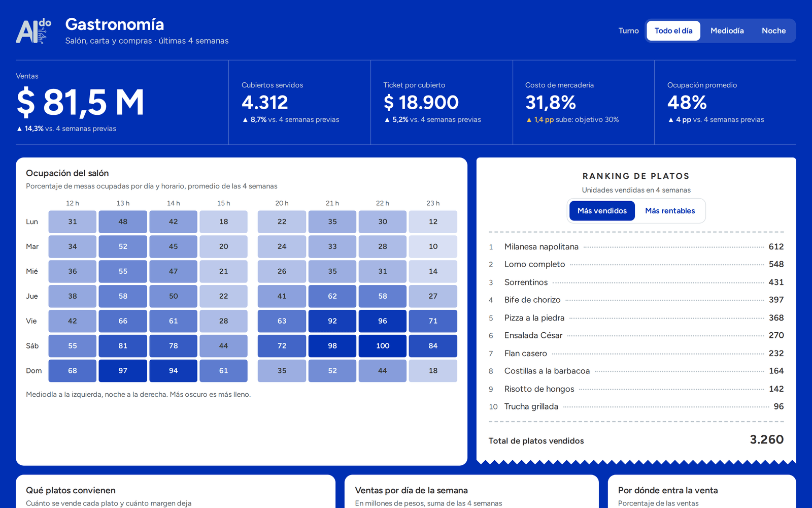The height and width of the screenshot is (508, 812).
Task: Click the Aldo logo icon
Action: (x=34, y=31)
